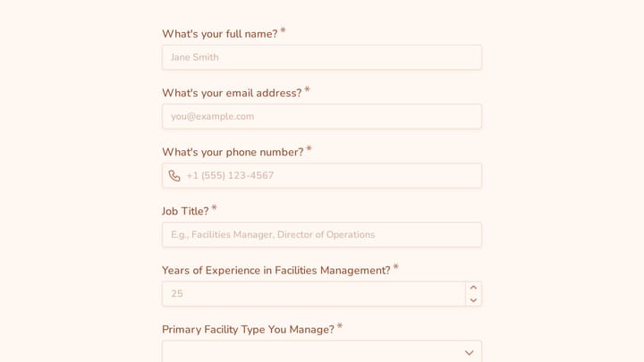Expand the Primary Facility Type select box
This screenshot has height=362, width=644.
point(322,352)
